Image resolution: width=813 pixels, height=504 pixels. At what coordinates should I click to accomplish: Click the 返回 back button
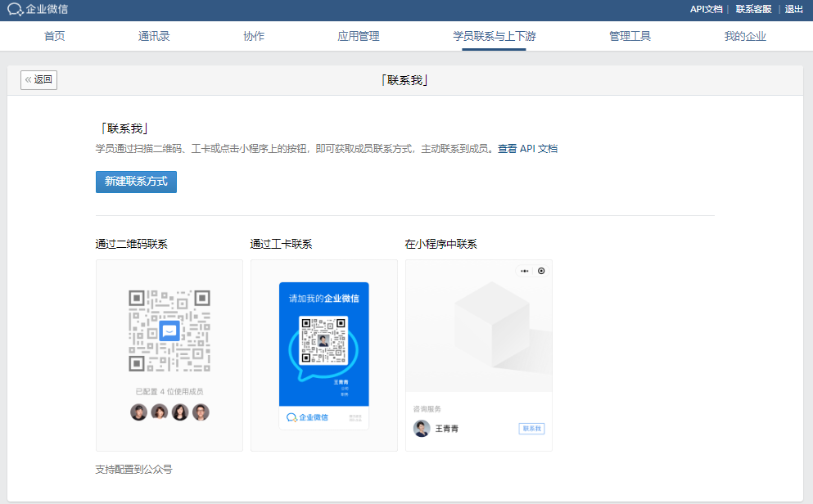[x=38, y=79]
